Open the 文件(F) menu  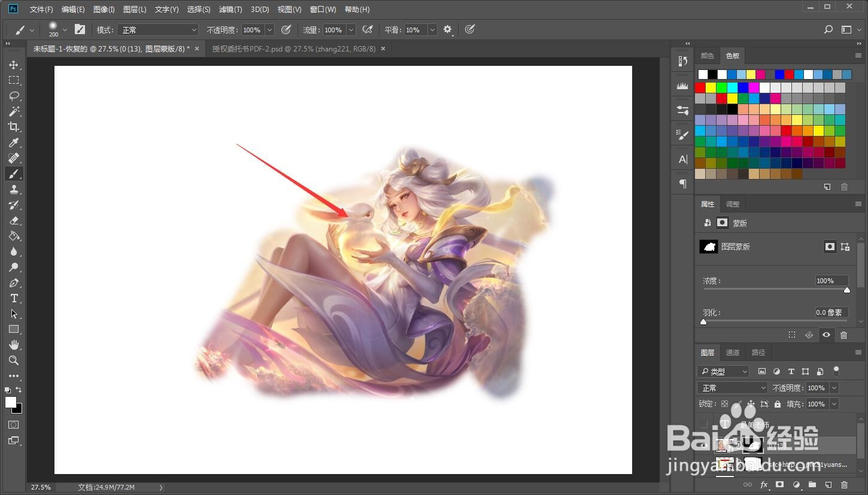coord(41,10)
